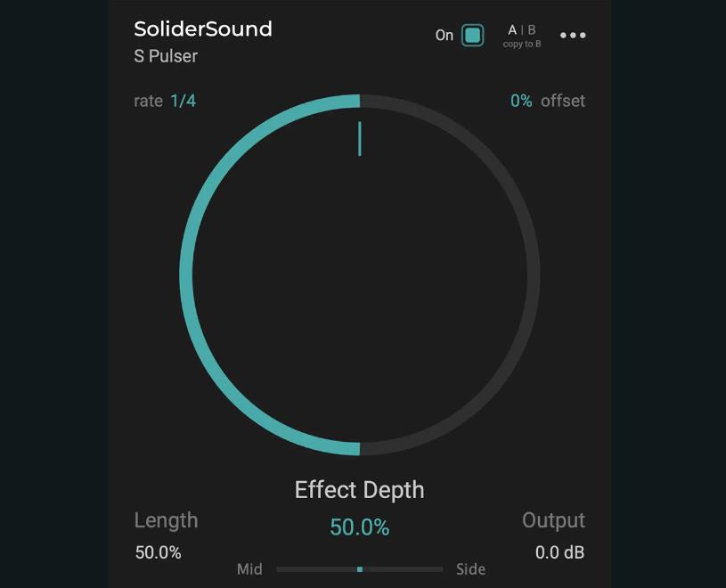Click the Length label
The width and height of the screenshot is (726, 588).
pyautogui.click(x=166, y=520)
